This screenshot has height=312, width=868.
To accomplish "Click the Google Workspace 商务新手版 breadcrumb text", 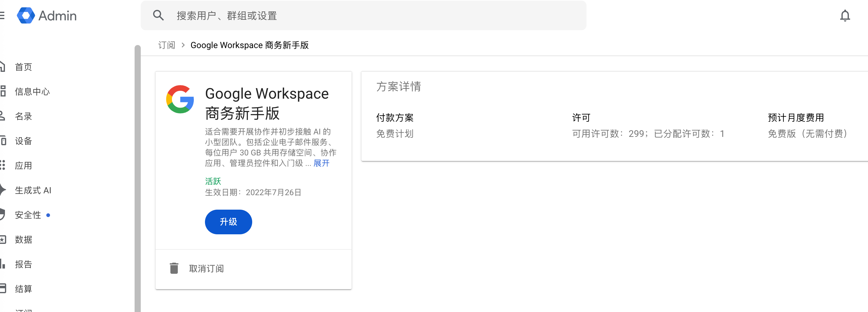I will 249,45.
